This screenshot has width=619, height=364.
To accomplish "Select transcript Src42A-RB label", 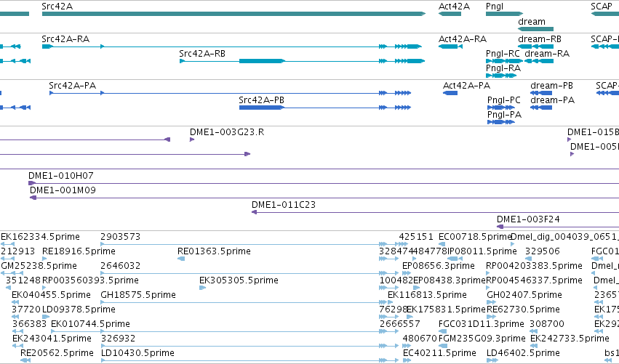I will pyautogui.click(x=202, y=53).
